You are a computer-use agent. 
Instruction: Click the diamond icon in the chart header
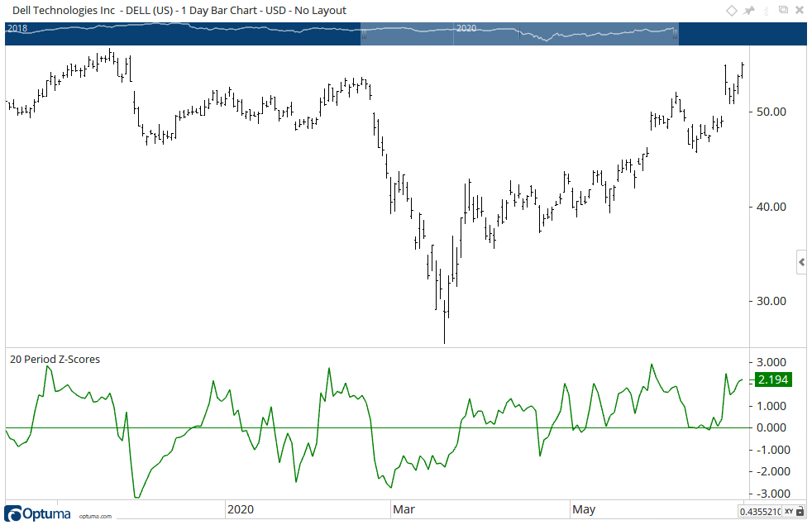point(731,11)
